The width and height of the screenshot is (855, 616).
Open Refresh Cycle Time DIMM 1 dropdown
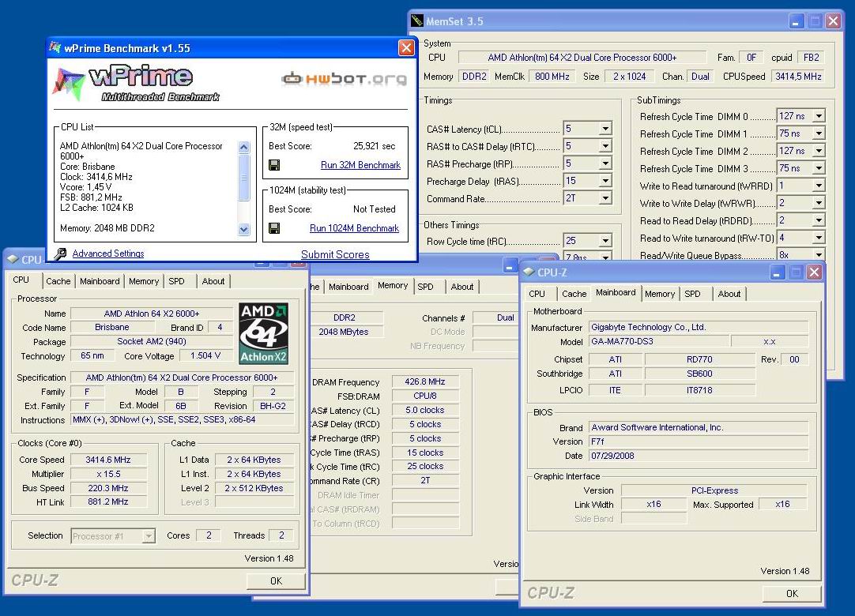(819, 133)
